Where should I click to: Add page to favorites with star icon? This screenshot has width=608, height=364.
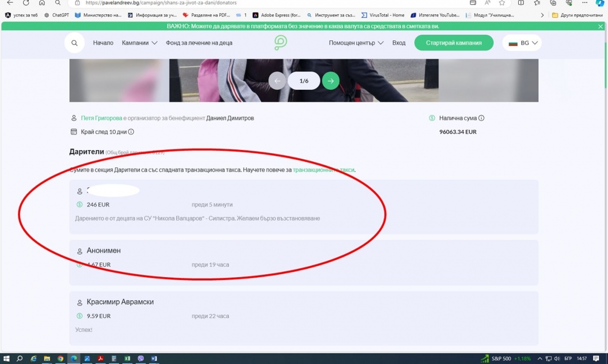(502, 3)
